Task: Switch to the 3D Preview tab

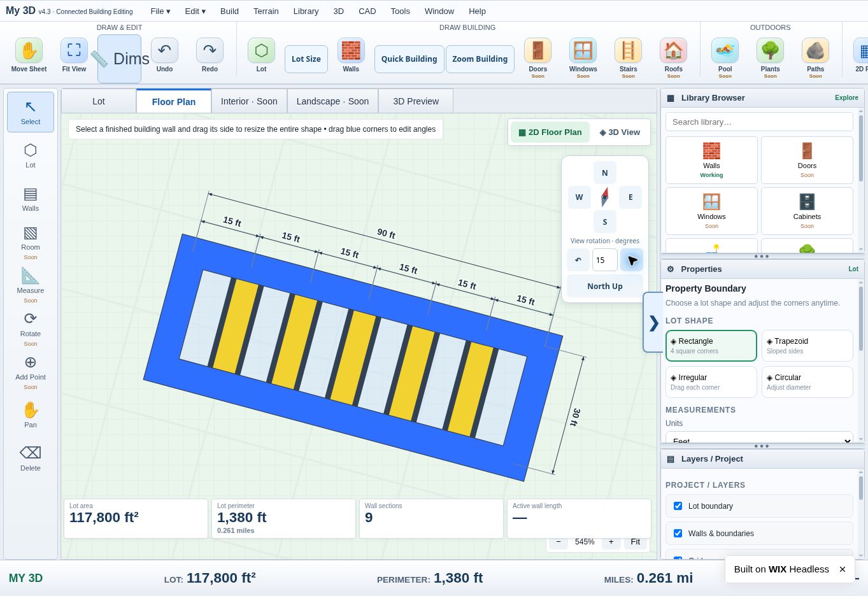Action: 416,101
